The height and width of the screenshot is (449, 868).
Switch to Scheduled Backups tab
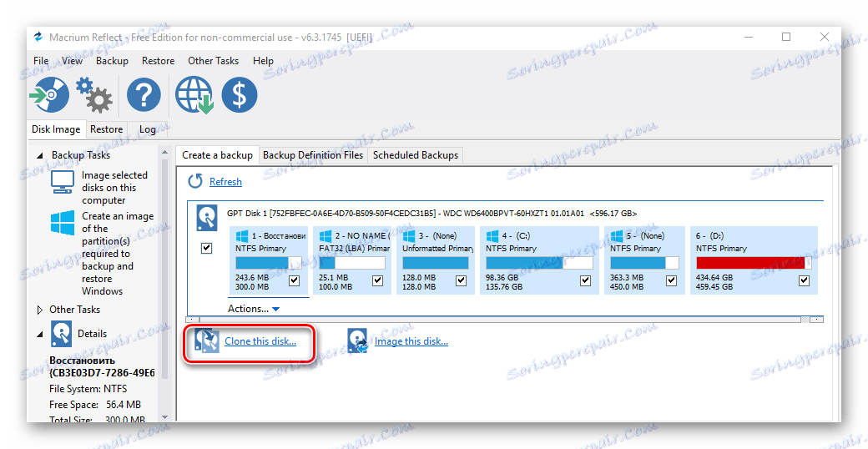(415, 155)
